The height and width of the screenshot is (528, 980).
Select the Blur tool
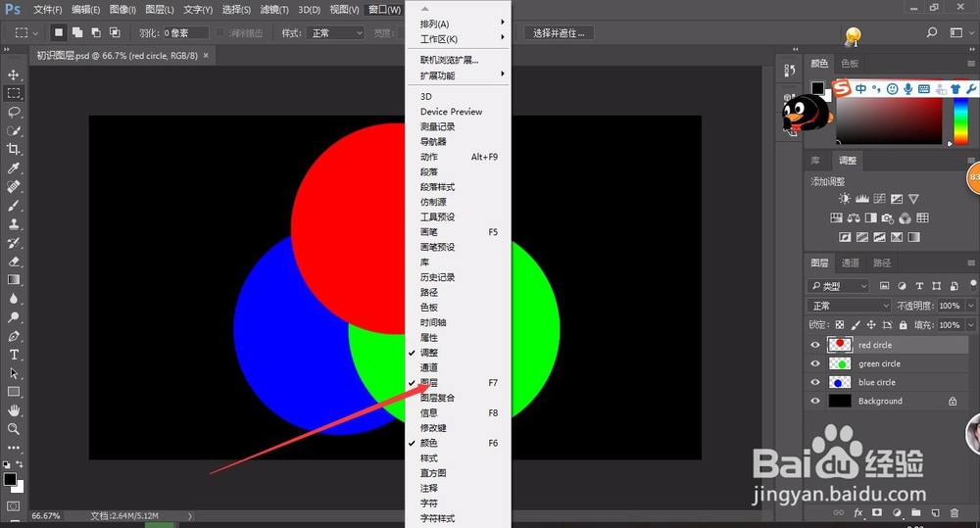pyautogui.click(x=13, y=299)
